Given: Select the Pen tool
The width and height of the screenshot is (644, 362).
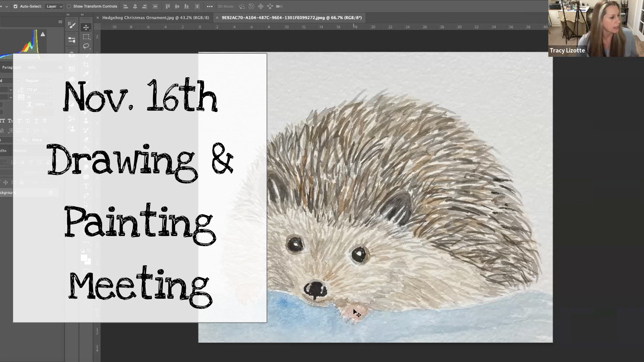Looking at the screenshot, I should [86, 195].
